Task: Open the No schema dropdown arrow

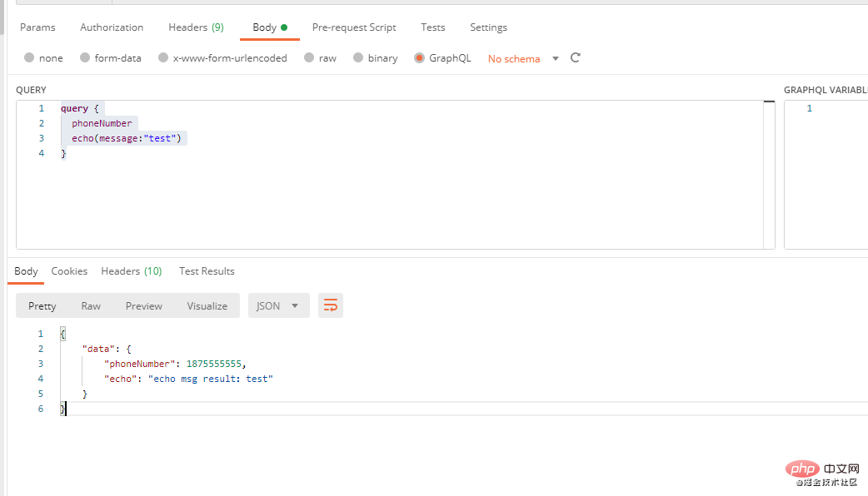Action: pos(556,58)
